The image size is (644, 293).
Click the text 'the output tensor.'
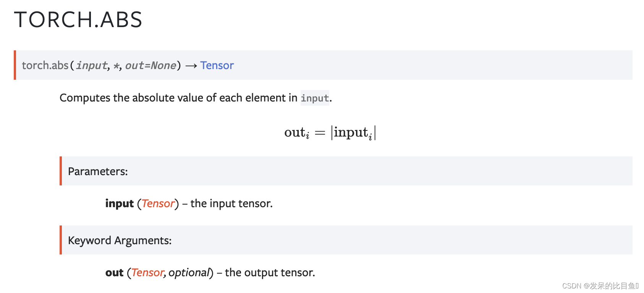click(270, 272)
